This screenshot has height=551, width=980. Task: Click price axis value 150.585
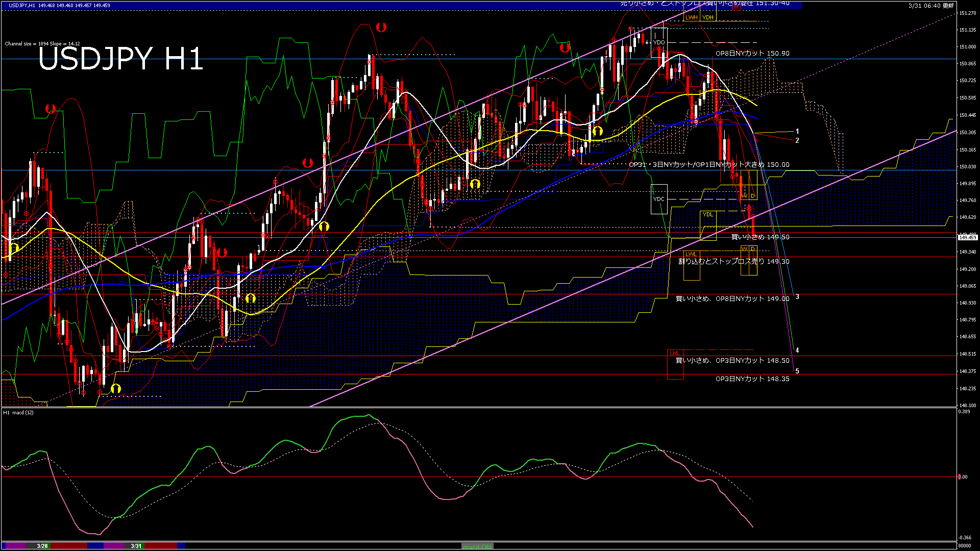coord(968,98)
